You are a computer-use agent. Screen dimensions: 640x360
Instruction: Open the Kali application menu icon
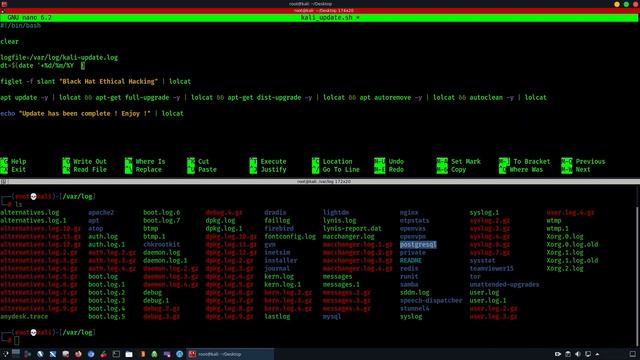click(x=5, y=354)
